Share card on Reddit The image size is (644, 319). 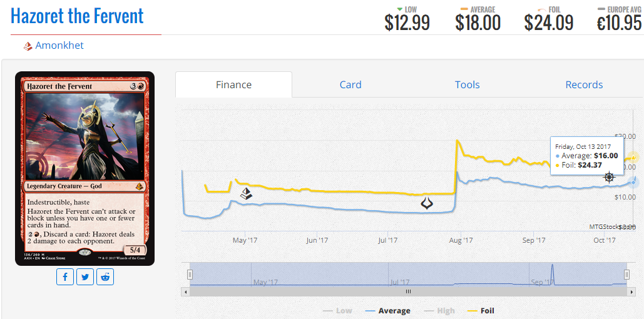(105, 276)
